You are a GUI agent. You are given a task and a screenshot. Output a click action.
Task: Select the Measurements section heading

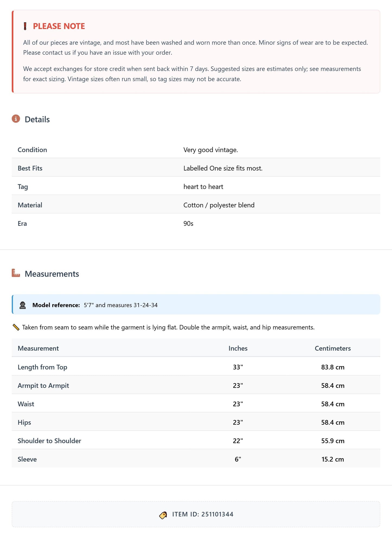tap(52, 274)
